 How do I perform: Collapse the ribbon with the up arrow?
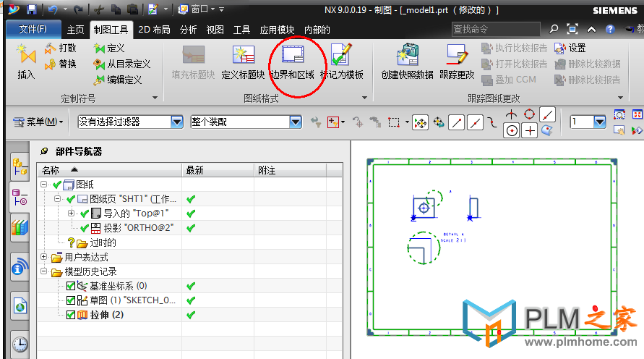pyautogui.click(x=591, y=29)
